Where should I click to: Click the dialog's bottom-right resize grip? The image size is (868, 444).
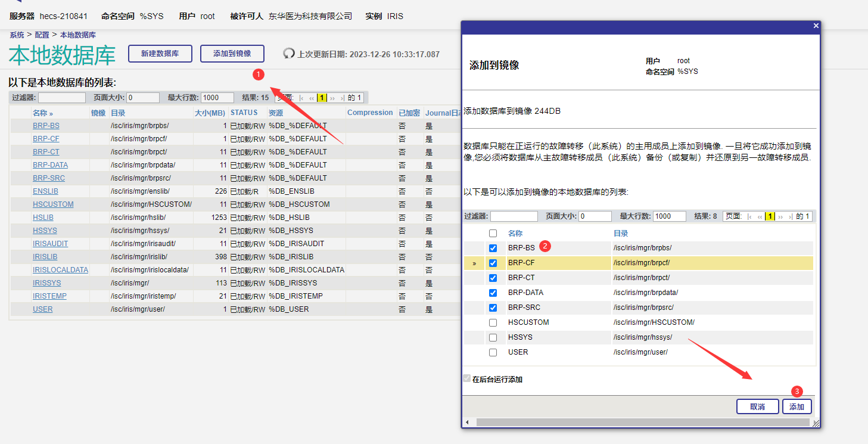click(816, 423)
